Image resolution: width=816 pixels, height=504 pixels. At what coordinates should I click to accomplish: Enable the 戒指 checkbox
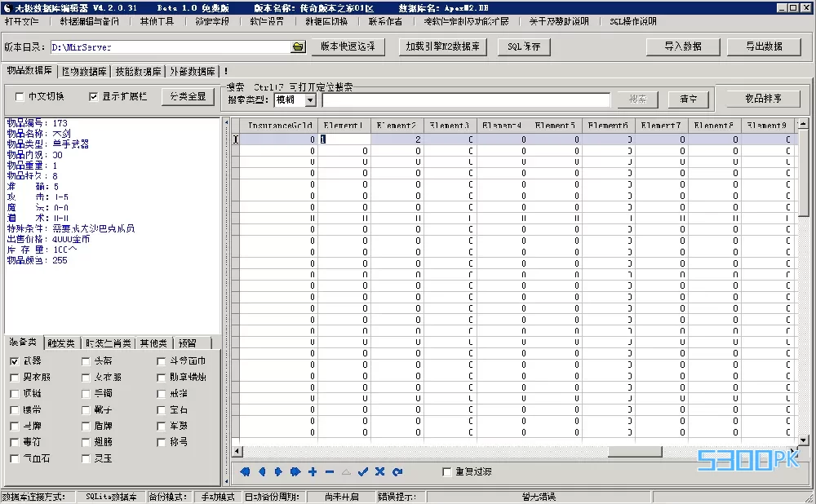(161, 394)
